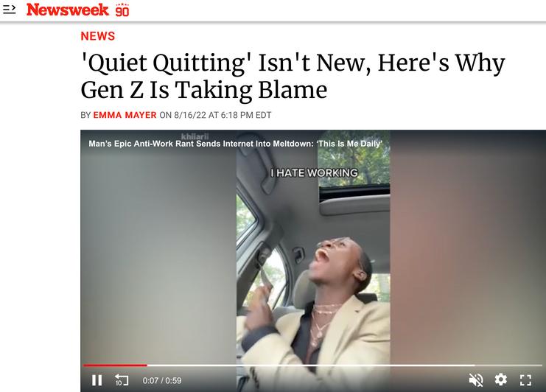This screenshot has width=546, height=392.
Task: Click the I HATE WORKING caption
Action: click(314, 172)
